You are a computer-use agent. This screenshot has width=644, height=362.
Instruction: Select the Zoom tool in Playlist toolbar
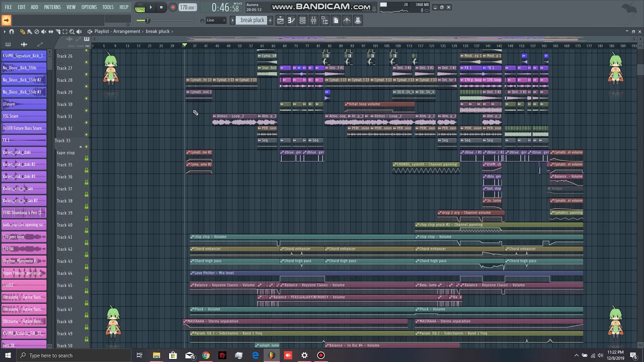71,31
